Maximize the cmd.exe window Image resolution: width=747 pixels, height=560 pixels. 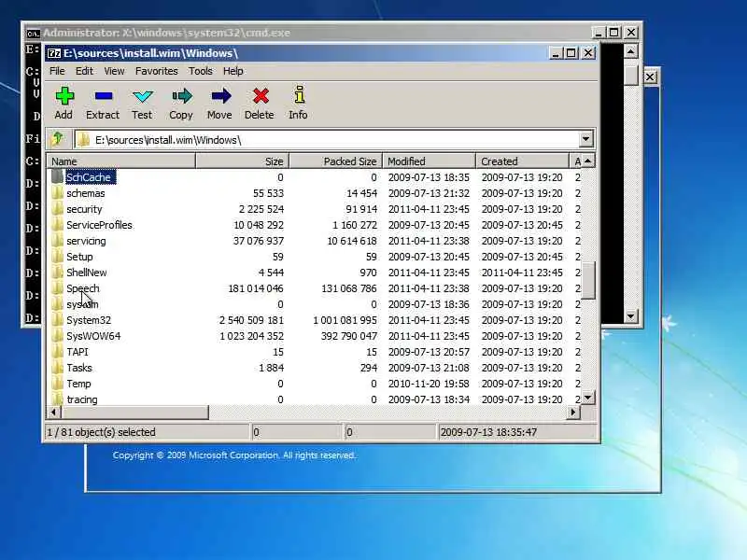point(614,33)
